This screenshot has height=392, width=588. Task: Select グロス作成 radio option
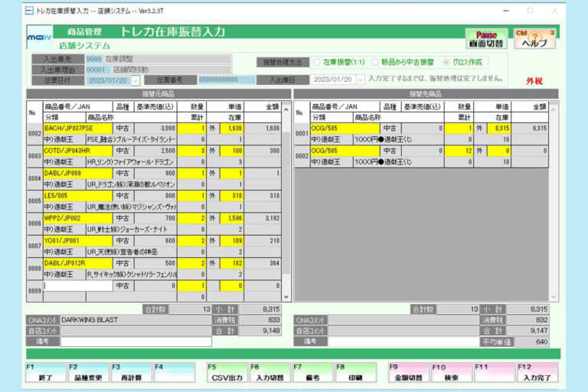point(446,62)
